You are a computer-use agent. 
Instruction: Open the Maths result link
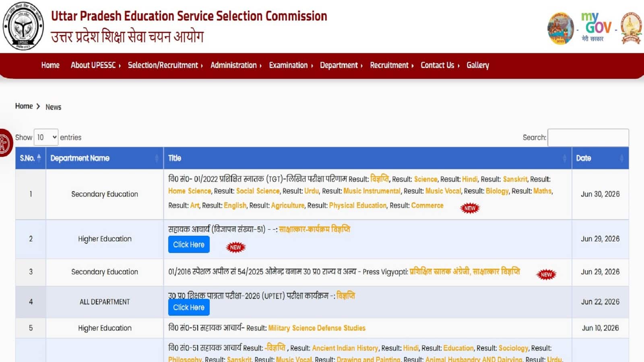click(x=542, y=191)
